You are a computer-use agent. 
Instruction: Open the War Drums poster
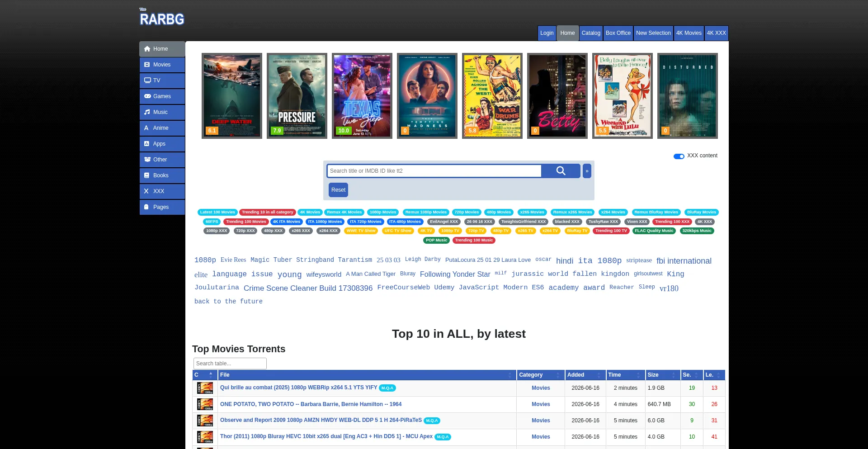click(492, 96)
